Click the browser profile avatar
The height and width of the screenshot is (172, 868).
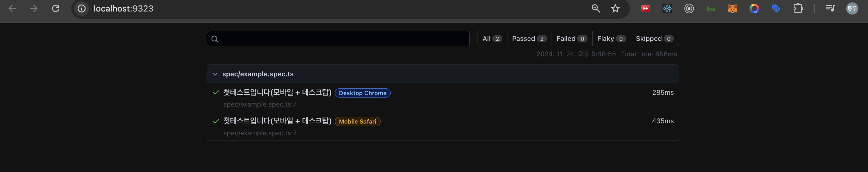[852, 8]
